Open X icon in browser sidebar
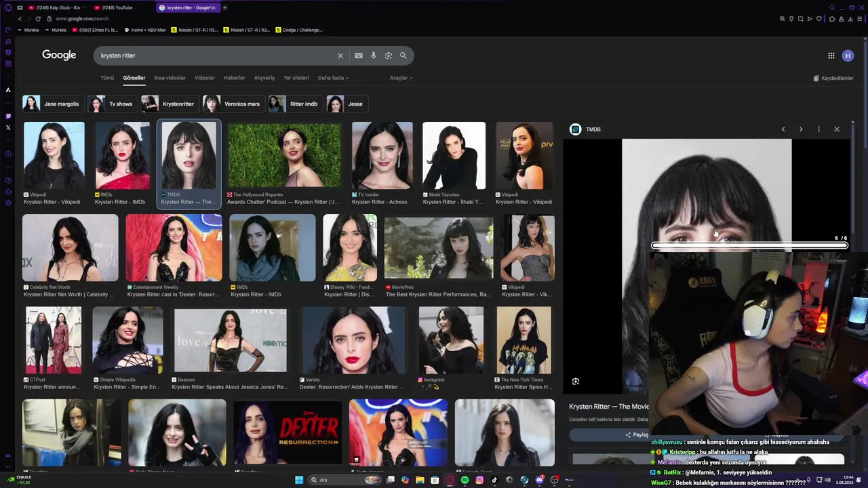The width and height of the screenshot is (868, 488). click(x=8, y=127)
